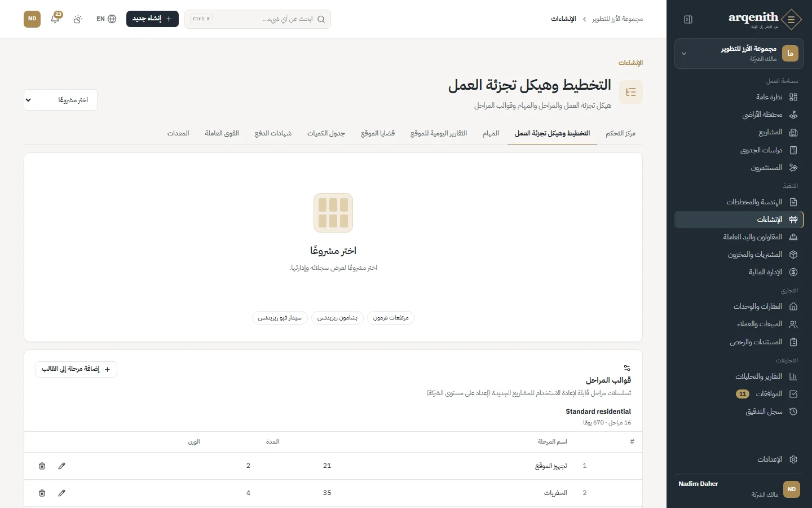812x508 pixels.
Task: Open التقارير والتحليلات in sidebar
Action: coord(739,376)
